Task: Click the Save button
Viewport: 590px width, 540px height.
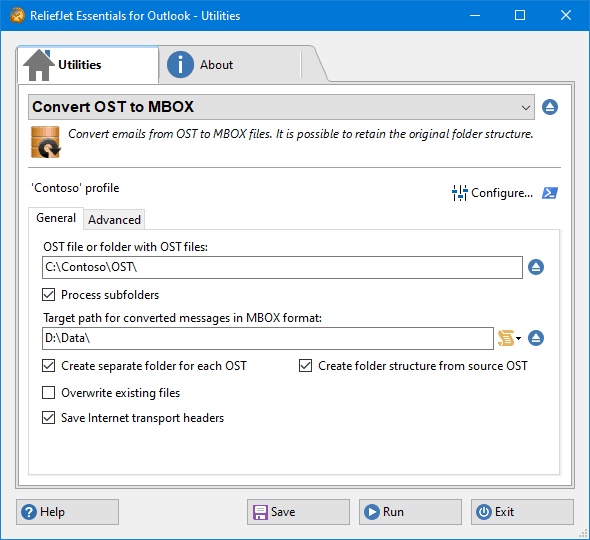Action: click(x=298, y=512)
